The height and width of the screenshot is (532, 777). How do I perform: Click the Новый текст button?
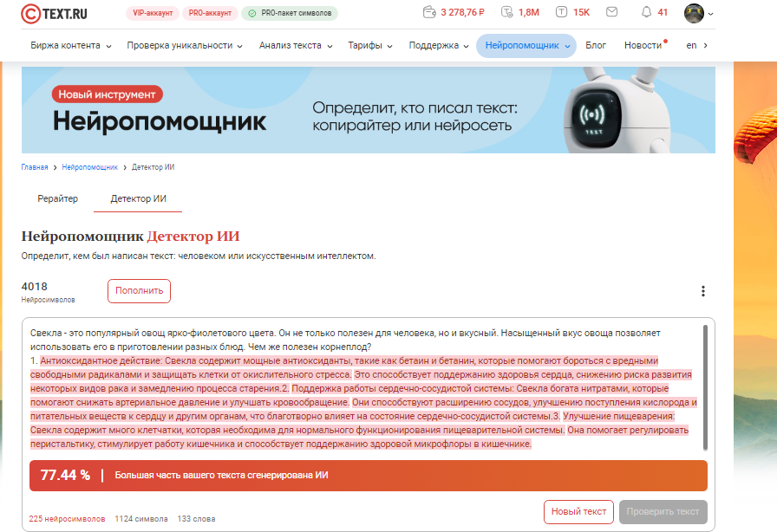[x=578, y=512]
